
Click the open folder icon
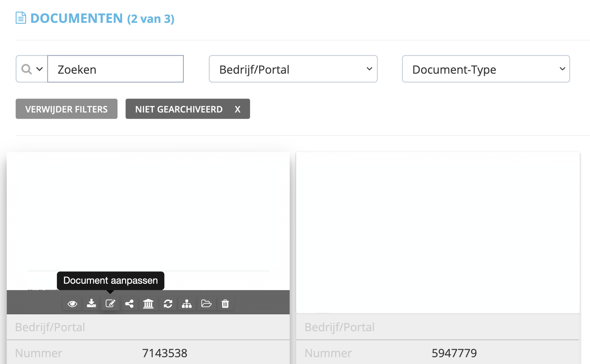coord(206,304)
